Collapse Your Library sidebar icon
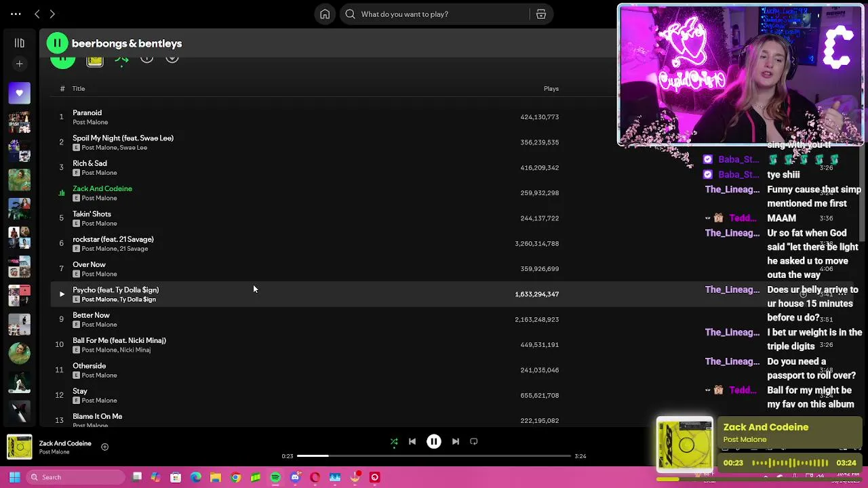868x488 pixels. [19, 43]
